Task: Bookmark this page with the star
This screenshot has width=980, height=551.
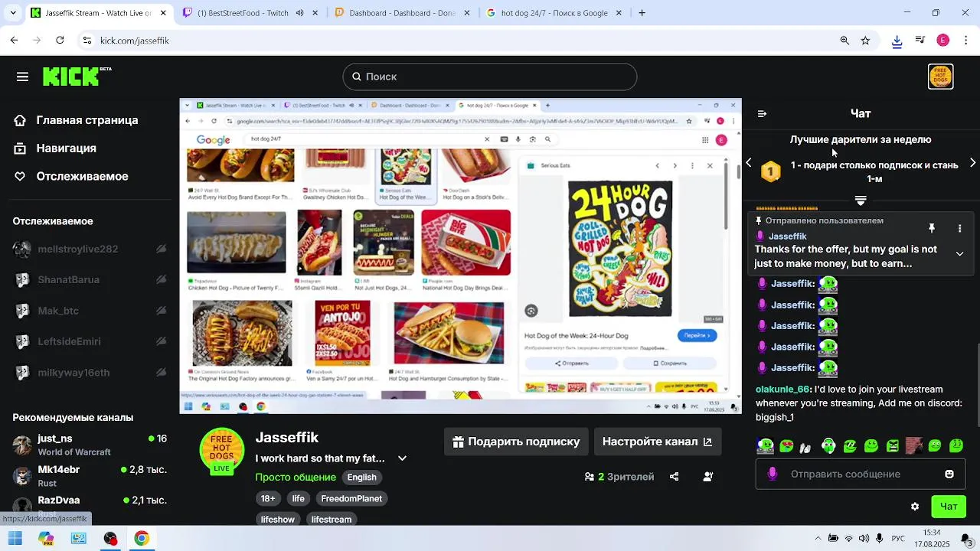Action: 865,41
